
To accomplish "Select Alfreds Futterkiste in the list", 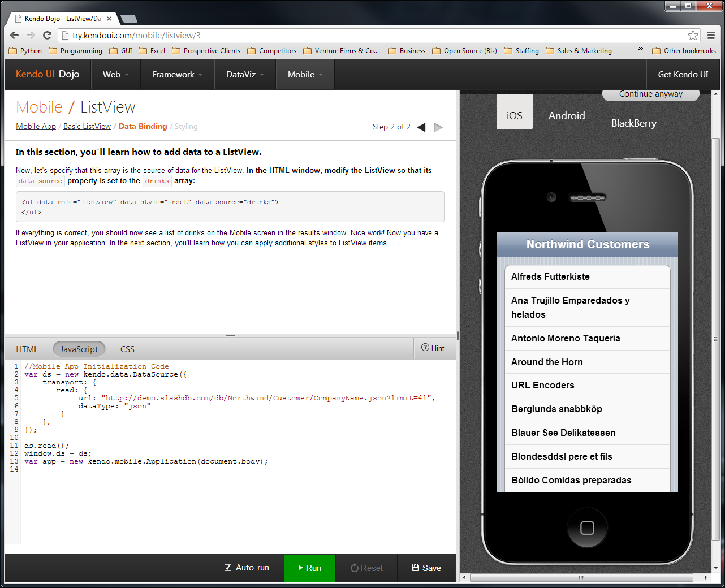I will (588, 277).
